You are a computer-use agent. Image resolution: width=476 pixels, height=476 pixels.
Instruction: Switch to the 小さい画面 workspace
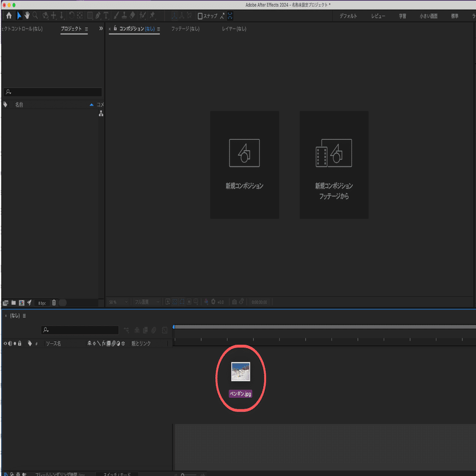tap(429, 16)
